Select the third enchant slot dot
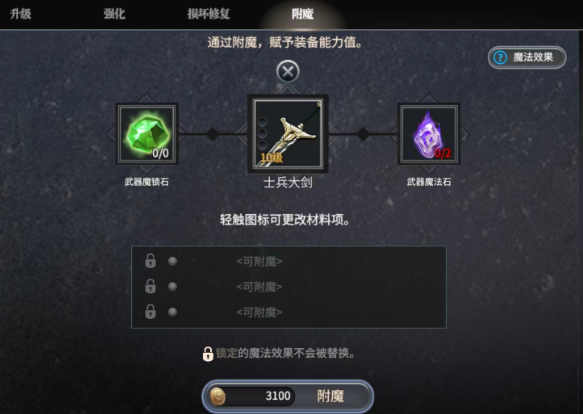This screenshot has width=583, height=414. pos(172,312)
